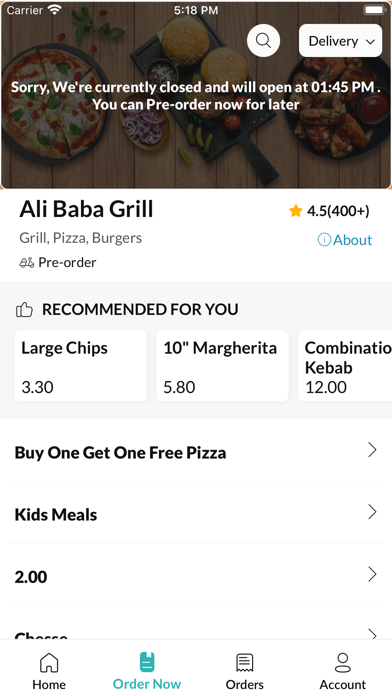
Task: Click the Ali Baba Grill title
Action: [x=86, y=209]
